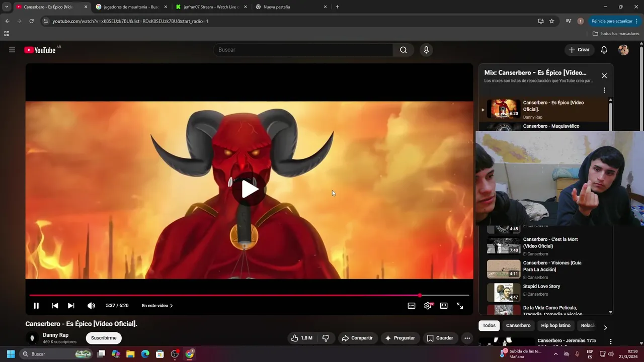The height and width of the screenshot is (362, 644).
Task: Open 'Todos los marcadores' folder
Action: tap(616, 34)
